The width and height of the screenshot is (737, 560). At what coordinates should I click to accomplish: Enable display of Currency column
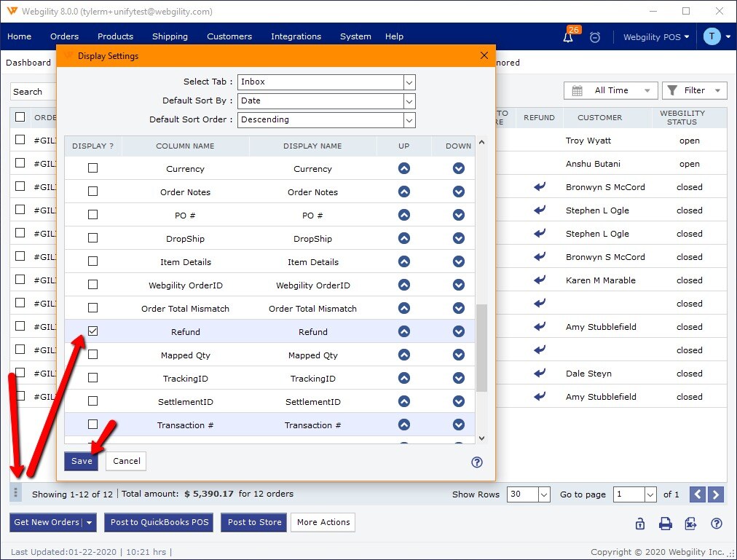pyautogui.click(x=92, y=168)
